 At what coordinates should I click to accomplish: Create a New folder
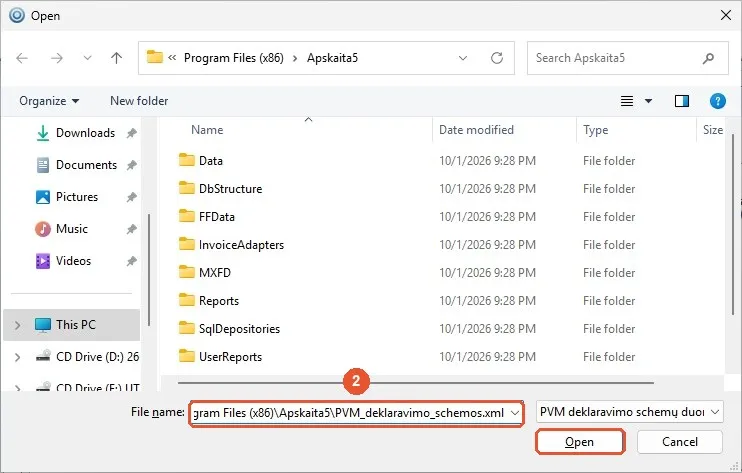coord(139,101)
